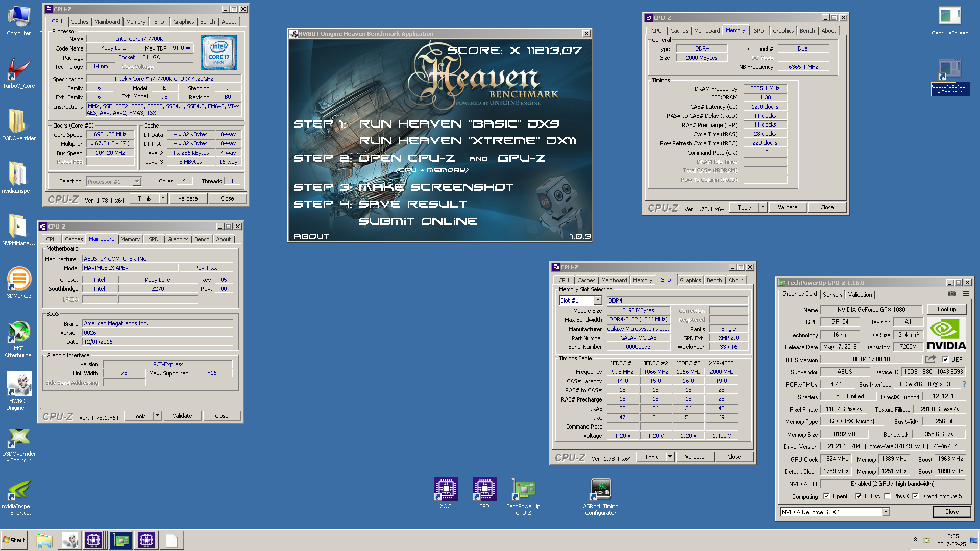
Task: Click MAKE SCREENSHOT in Heaven Benchmark
Action: coord(436,187)
